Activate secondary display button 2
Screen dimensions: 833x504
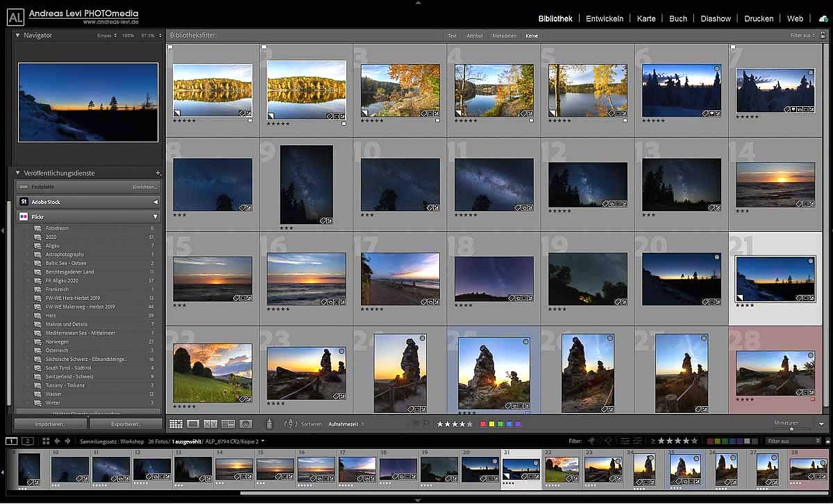coord(27,441)
